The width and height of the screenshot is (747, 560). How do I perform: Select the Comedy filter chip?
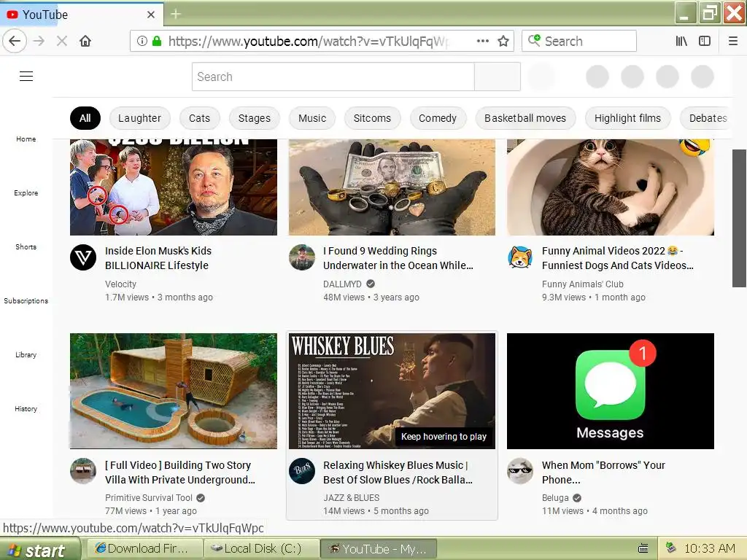click(438, 118)
